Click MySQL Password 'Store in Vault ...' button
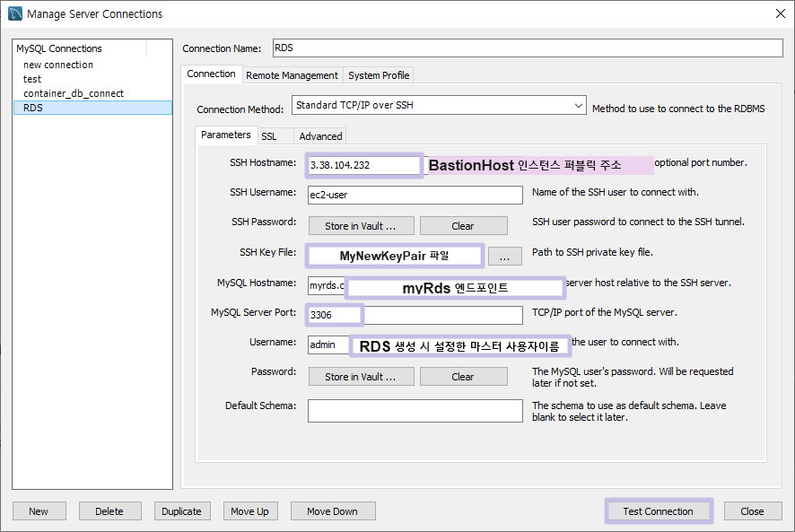This screenshot has height=532, width=795. click(x=361, y=376)
